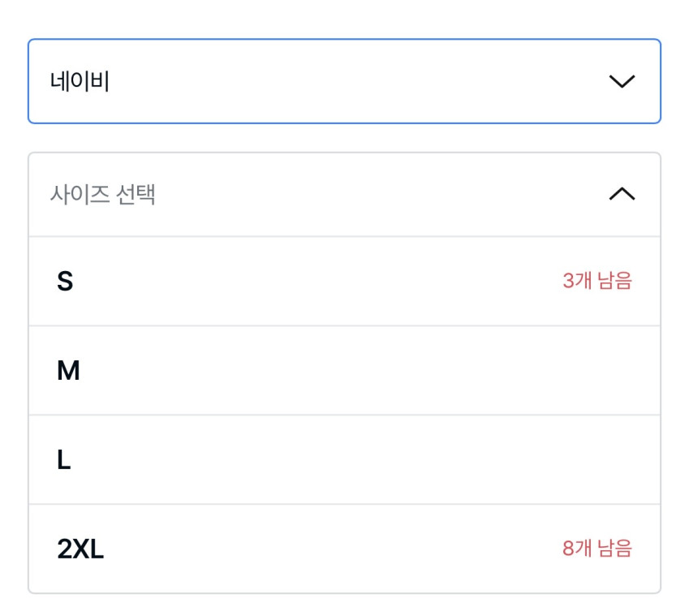Click the middle of the S row
This screenshot has height=616, width=689.
coord(344,282)
